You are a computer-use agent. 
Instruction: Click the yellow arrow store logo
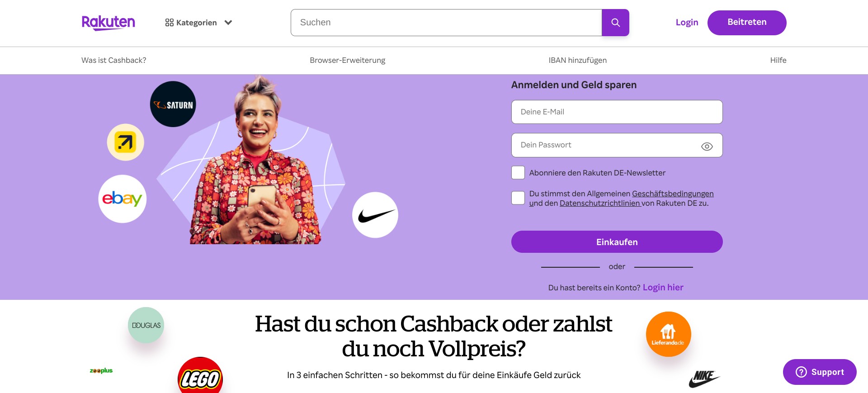(126, 142)
